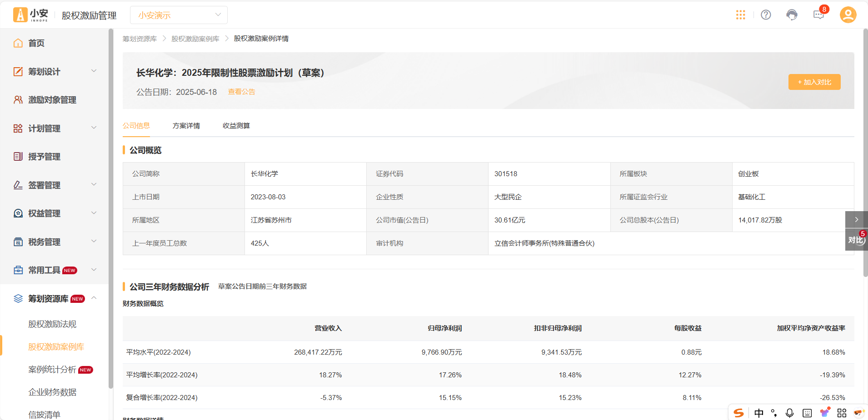Viewport: 868px width, 420px height.
Task: Click the 筹划资源库 layers icon
Action: pos(18,298)
